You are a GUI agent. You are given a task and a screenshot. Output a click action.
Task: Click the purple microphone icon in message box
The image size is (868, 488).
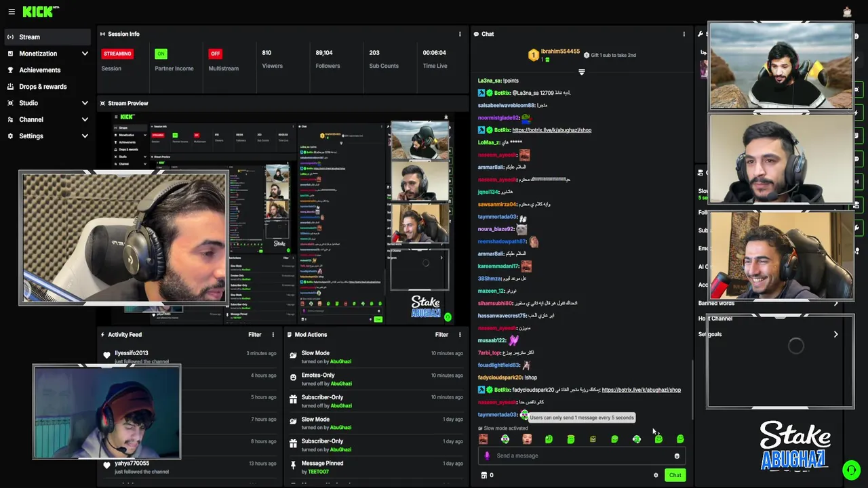[487, 455]
